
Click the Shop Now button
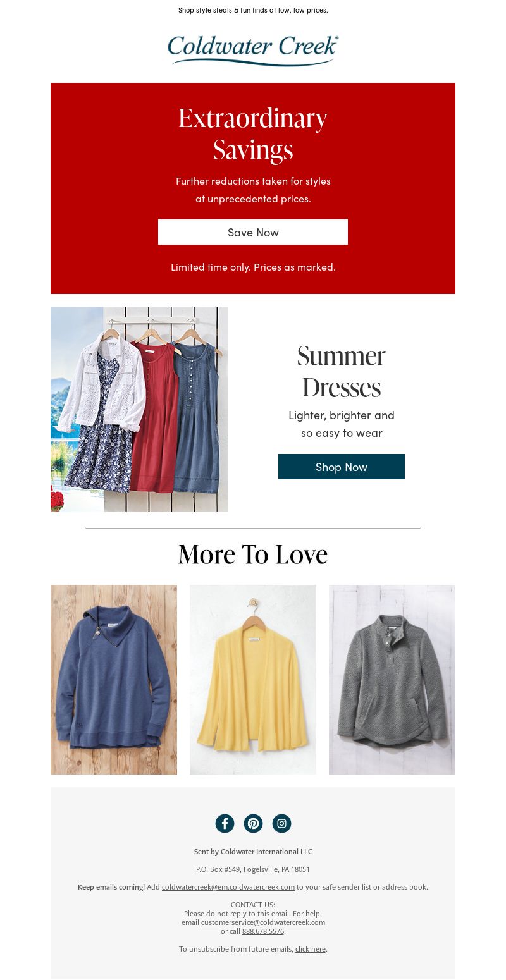(342, 467)
